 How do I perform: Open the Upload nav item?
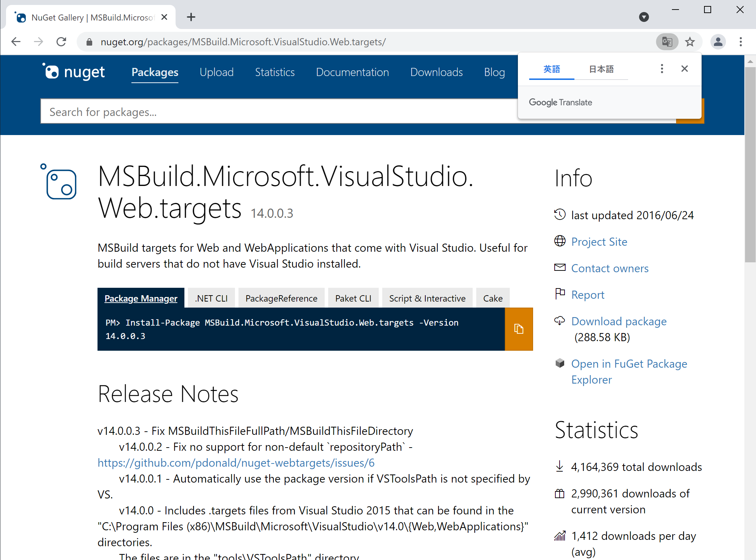217,72
